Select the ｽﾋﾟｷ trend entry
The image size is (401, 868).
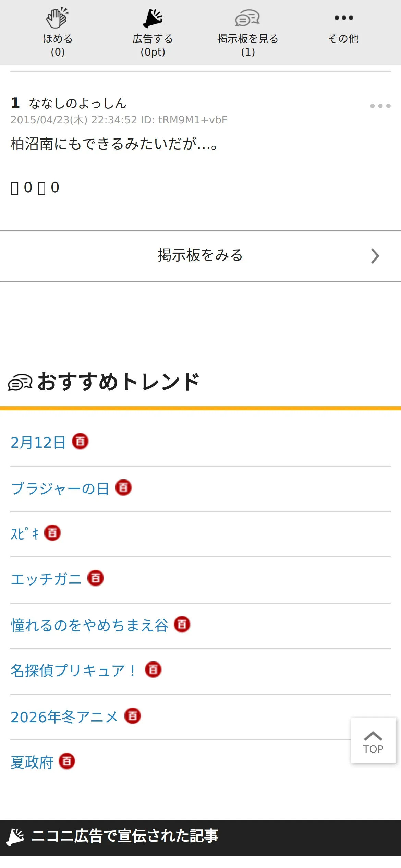25,534
